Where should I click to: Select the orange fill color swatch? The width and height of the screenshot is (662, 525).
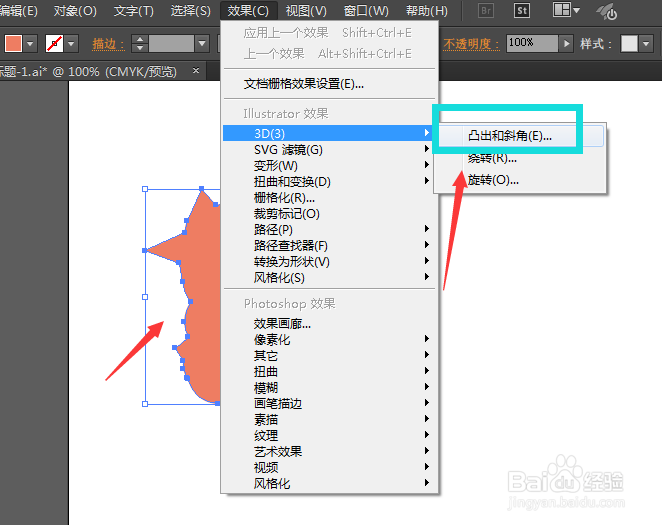point(14,43)
